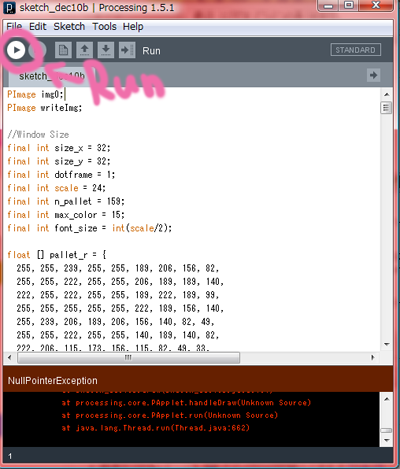Stop the running sketch
Viewport: 400px width, 469px height.
pos(37,50)
